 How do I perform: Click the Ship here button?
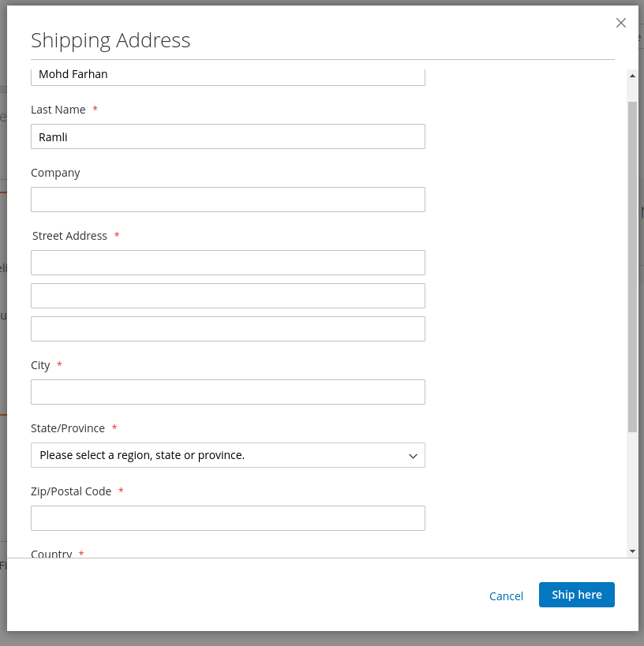[576, 595]
